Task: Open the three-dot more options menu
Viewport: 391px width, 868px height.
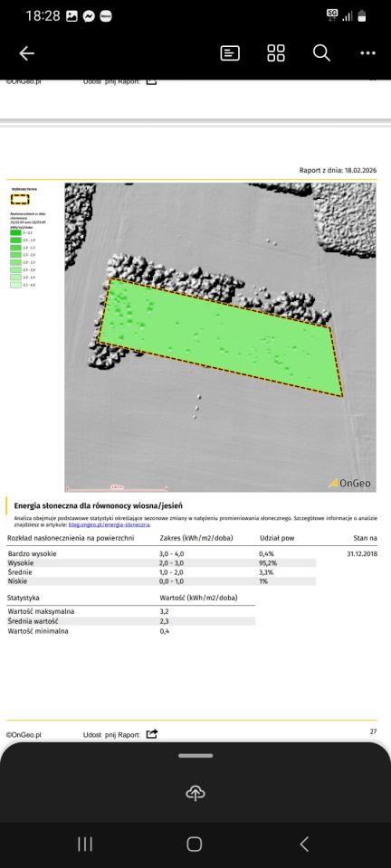Action: click(x=367, y=53)
